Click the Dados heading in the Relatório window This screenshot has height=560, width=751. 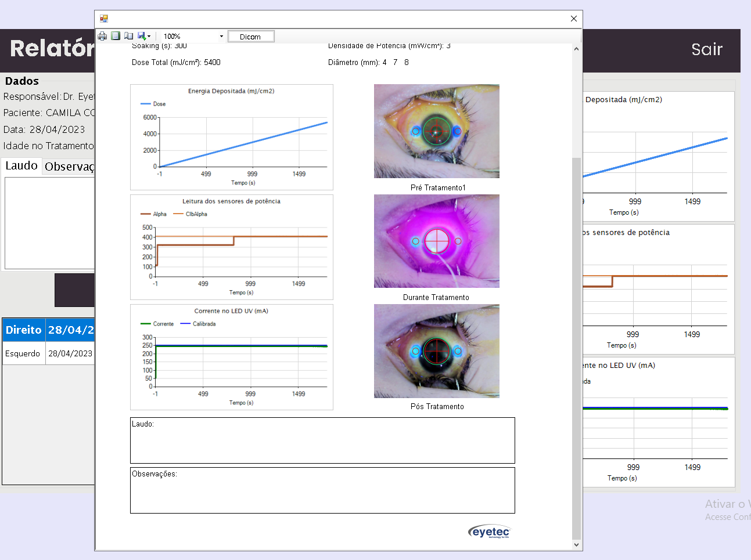click(22, 81)
